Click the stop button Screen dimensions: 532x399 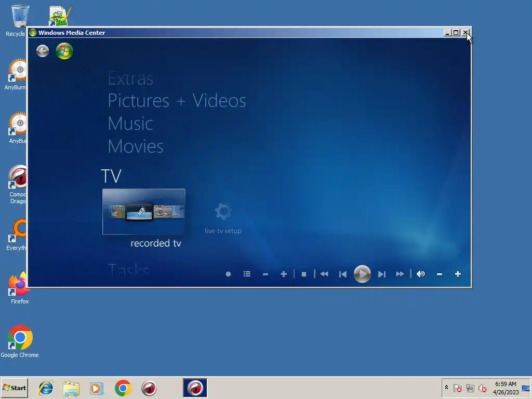tap(304, 274)
